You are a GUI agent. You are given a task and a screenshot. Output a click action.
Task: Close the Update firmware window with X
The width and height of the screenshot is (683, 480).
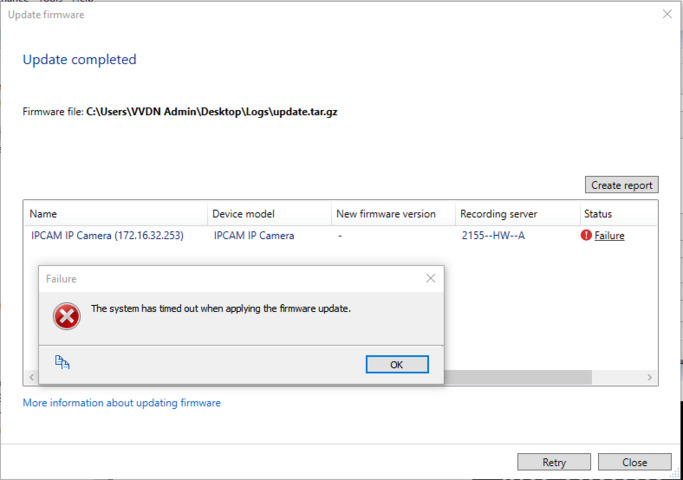click(667, 14)
